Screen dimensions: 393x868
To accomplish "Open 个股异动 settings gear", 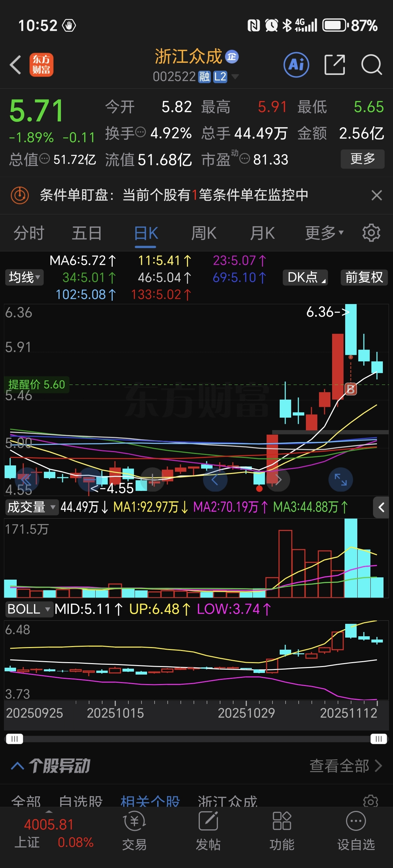I will (370, 801).
